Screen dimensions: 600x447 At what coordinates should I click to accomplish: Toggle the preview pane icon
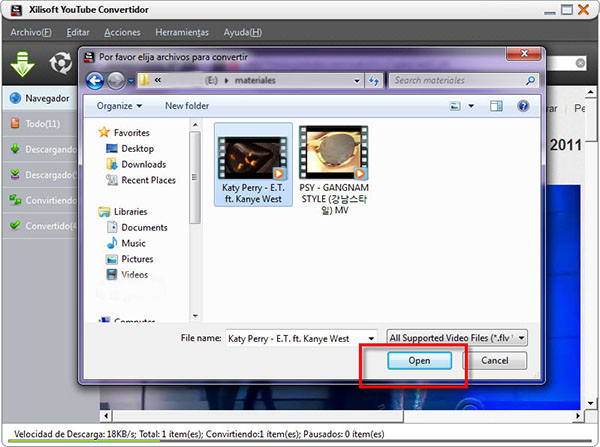[x=496, y=106]
